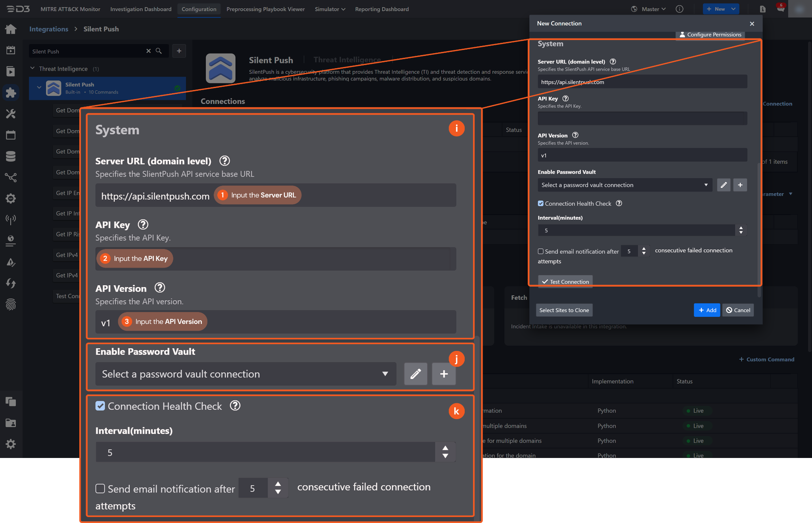Click the home icon in sidebar
The image size is (812, 523).
11,29
